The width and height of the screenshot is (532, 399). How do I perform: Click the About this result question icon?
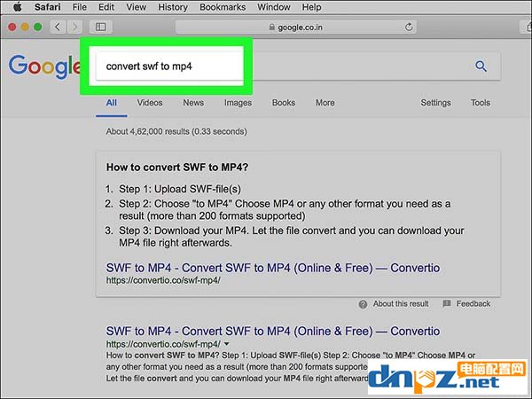click(363, 304)
